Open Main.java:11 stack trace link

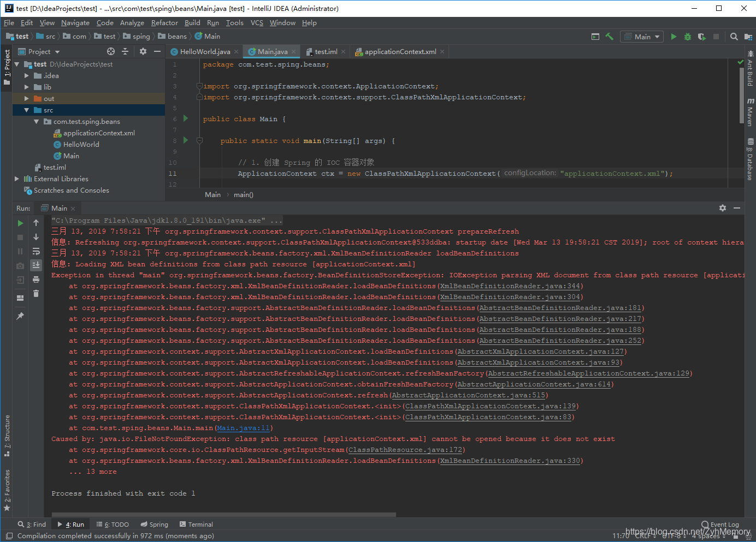click(x=243, y=428)
